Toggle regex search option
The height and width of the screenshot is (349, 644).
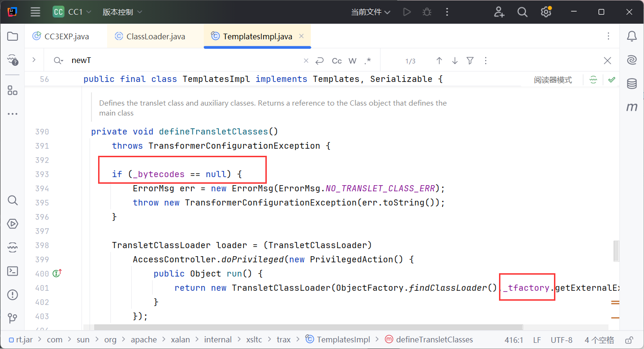tap(368, 61)
